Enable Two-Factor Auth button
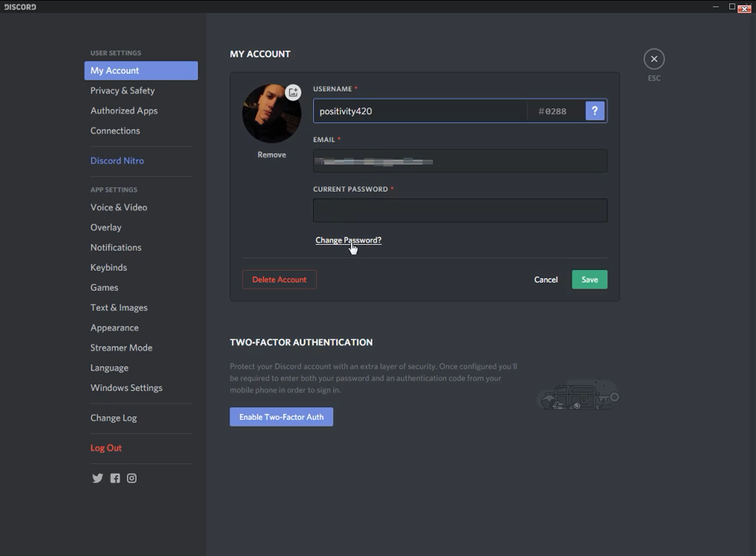 click(x=281, y=417)
